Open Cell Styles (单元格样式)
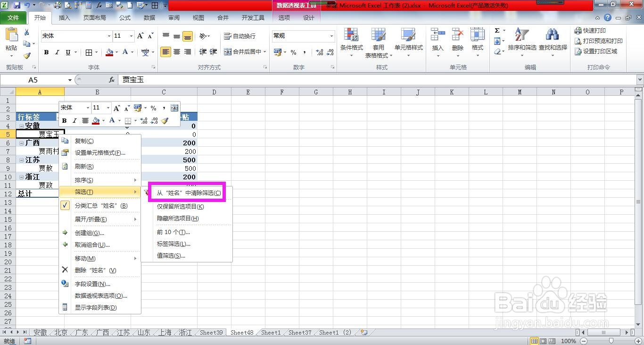 tap(408, 42)
